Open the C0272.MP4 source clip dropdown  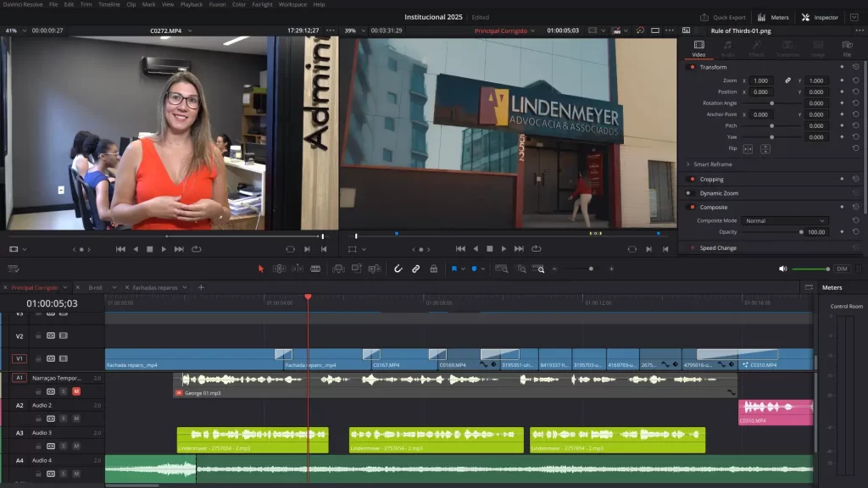(190, 31)
